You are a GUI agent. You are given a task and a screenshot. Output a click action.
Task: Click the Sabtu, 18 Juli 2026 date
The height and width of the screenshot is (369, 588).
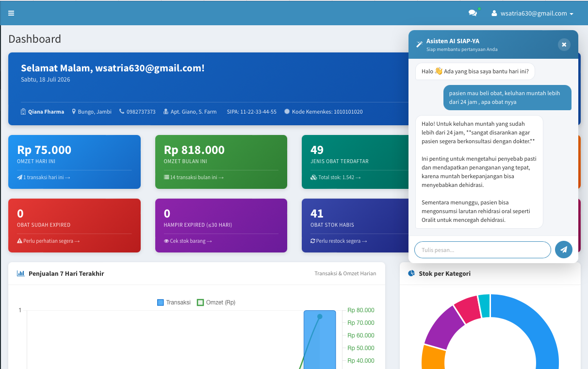(x=46, y=79)
